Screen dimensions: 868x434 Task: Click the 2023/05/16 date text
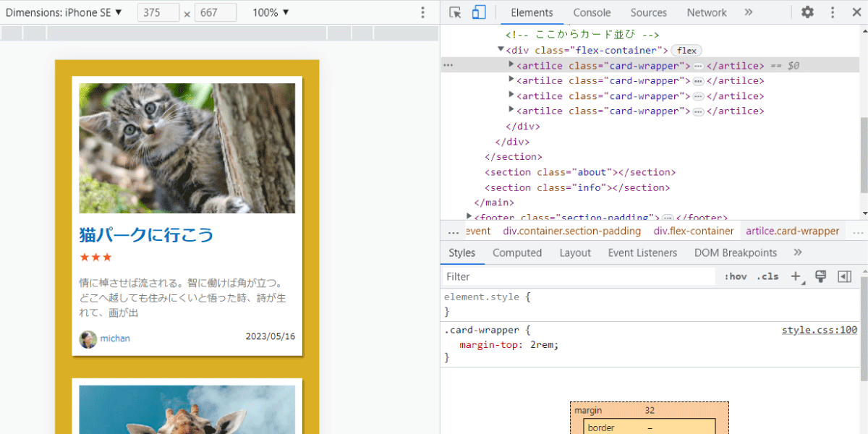271,336
